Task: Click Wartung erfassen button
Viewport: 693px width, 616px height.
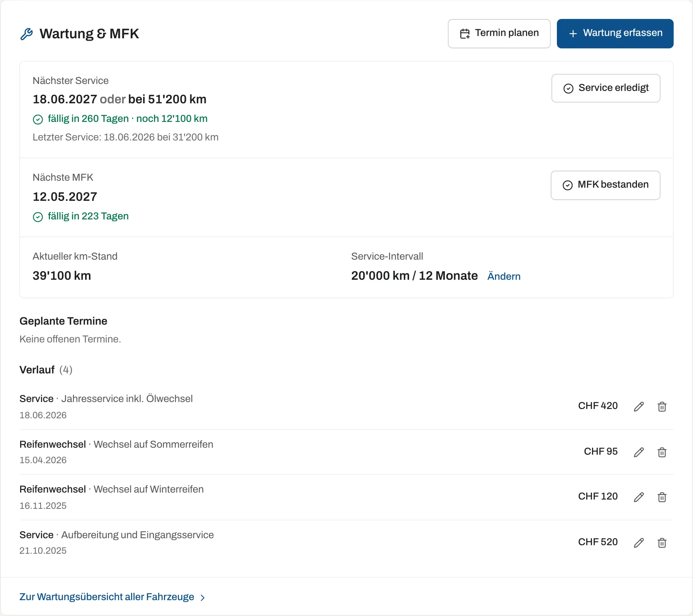Action: 615,34
